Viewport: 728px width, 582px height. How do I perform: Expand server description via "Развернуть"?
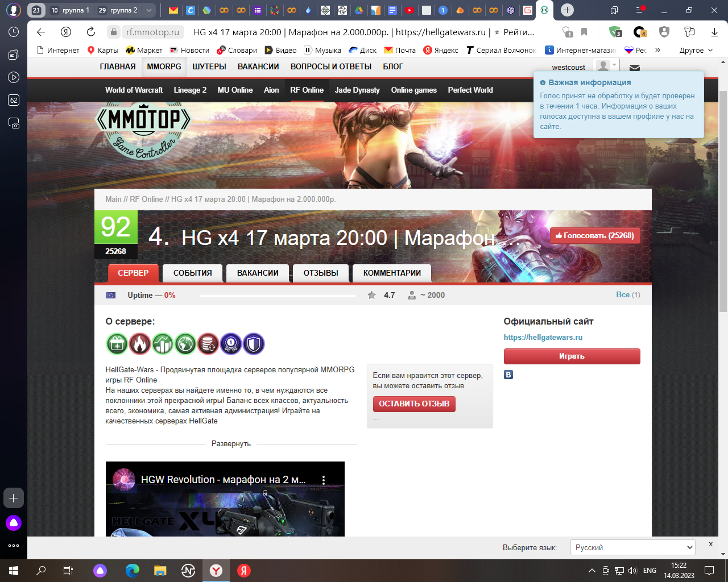coord(231,443)
